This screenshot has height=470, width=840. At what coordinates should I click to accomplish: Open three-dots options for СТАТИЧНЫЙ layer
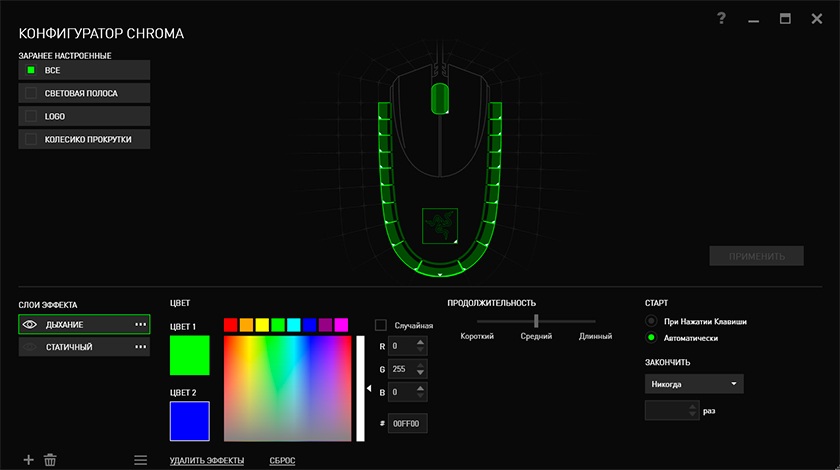pos(140,347)
